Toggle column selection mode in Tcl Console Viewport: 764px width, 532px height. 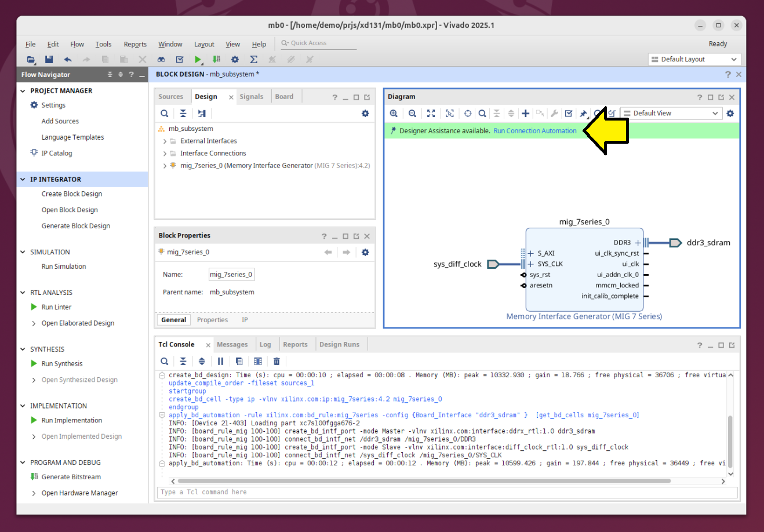coord(258,361)
